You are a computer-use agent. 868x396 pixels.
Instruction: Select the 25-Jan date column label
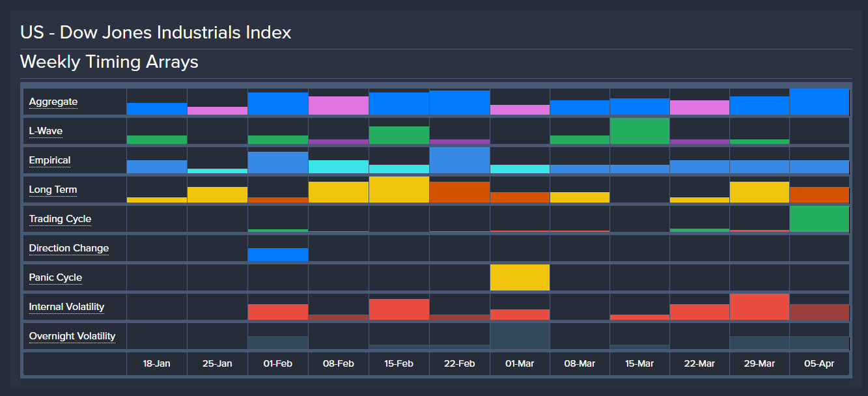coord(217,363)
